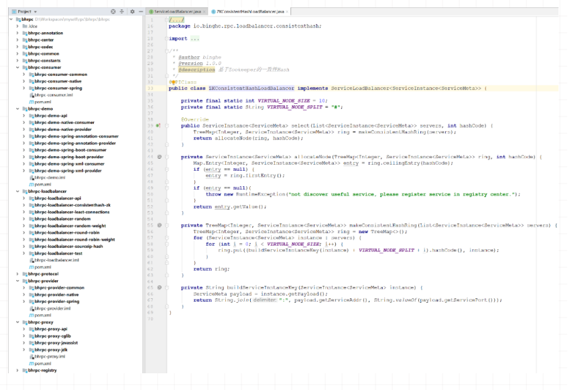Expand the bhrpc-annotation module
Viewport: 588px width, 390px height.
(17, 33)
